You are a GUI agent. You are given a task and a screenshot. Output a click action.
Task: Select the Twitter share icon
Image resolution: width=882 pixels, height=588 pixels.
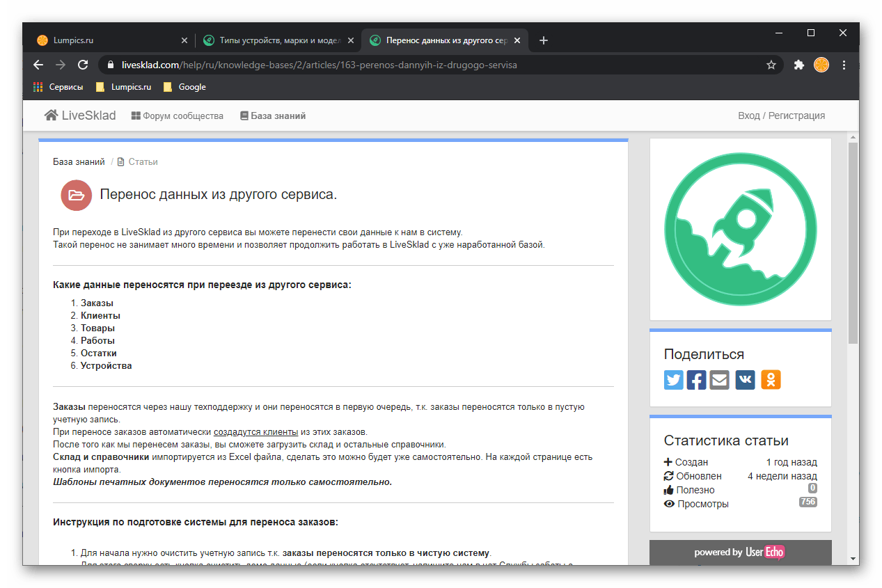coord(673,380)
